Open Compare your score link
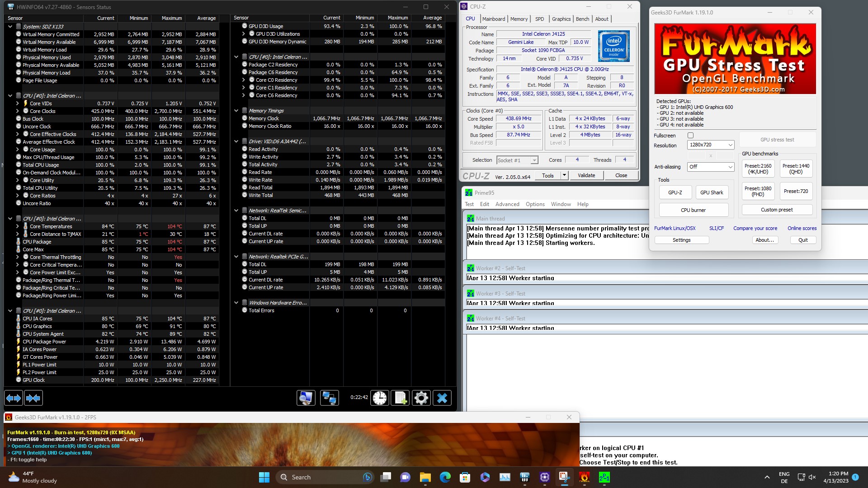This screenshot has width=868, height=488. coord(755,228)
